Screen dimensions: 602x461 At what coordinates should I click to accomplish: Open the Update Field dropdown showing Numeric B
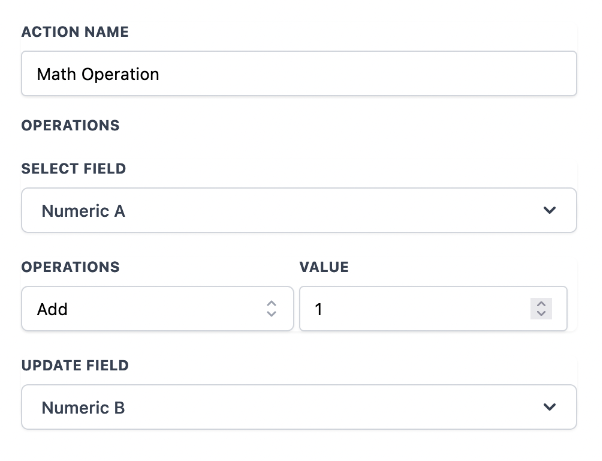298,407
